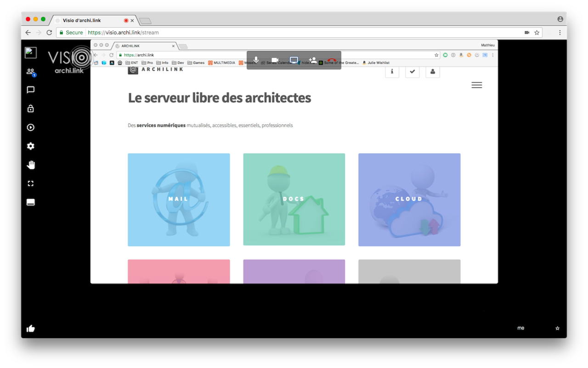The height and width of the screenshot is (368, 588).
Task: Click the Matthieu profile label in shared window
Action: pyautogui.click(x=487, y=45)
